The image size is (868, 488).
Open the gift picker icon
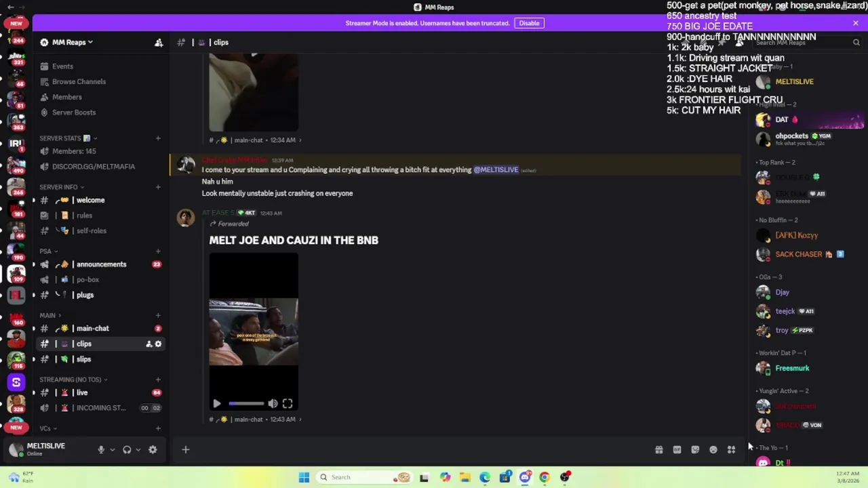coord(658,449)
